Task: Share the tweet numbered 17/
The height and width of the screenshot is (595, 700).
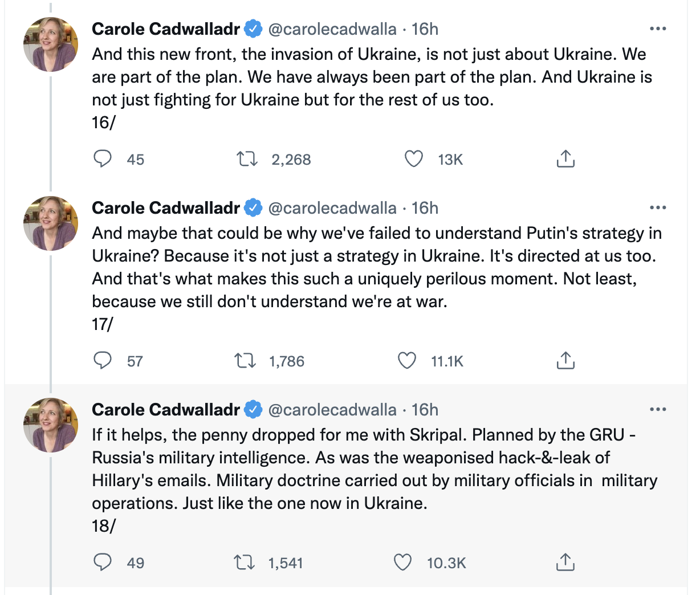Action: tap(565, 361)
